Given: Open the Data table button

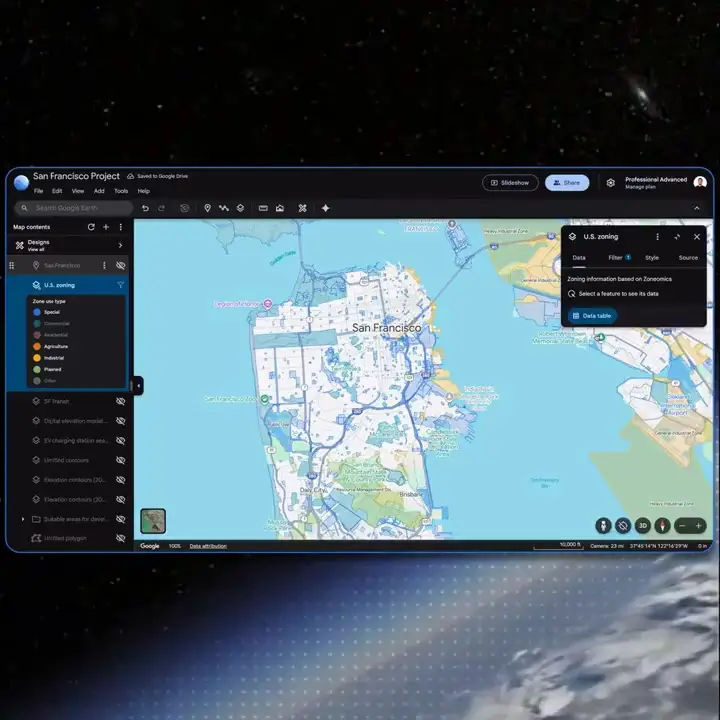Looking at the screenshot, I should point(592,316).
